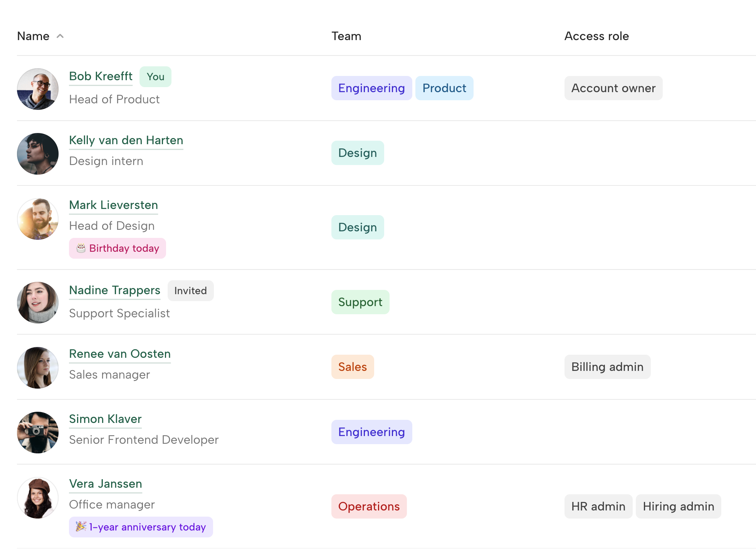Select the Engineering team badge on Bob's row
The width and height of the screenshot is (756, 549).
tap(371, 88)
